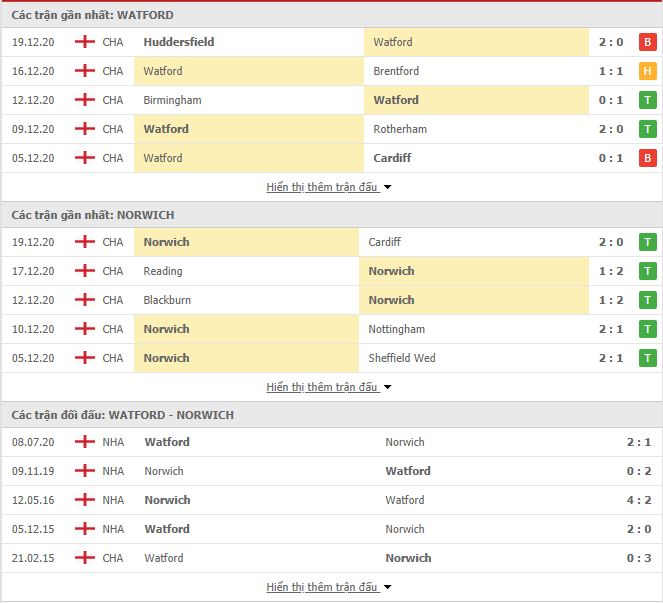Click the green T badge for Birmingham-Watford
Viewport: 663px width, 603px height.
click(647, 100)
